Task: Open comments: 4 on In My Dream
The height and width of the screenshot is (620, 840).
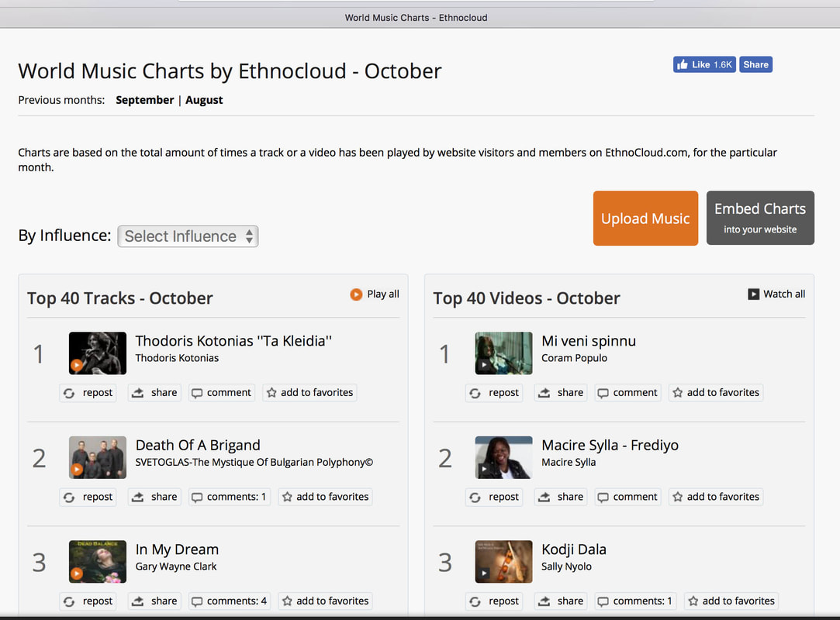Action: point(230,601)
